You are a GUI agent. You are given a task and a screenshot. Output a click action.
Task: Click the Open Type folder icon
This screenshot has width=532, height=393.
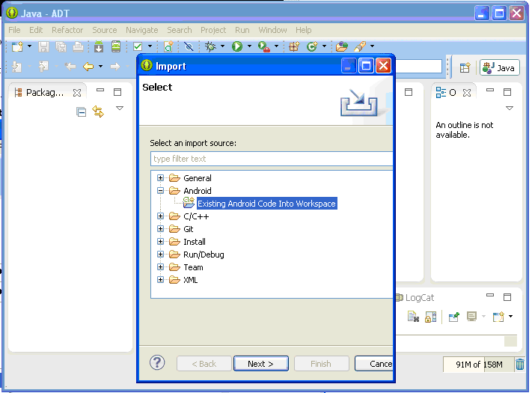(342, 46)
